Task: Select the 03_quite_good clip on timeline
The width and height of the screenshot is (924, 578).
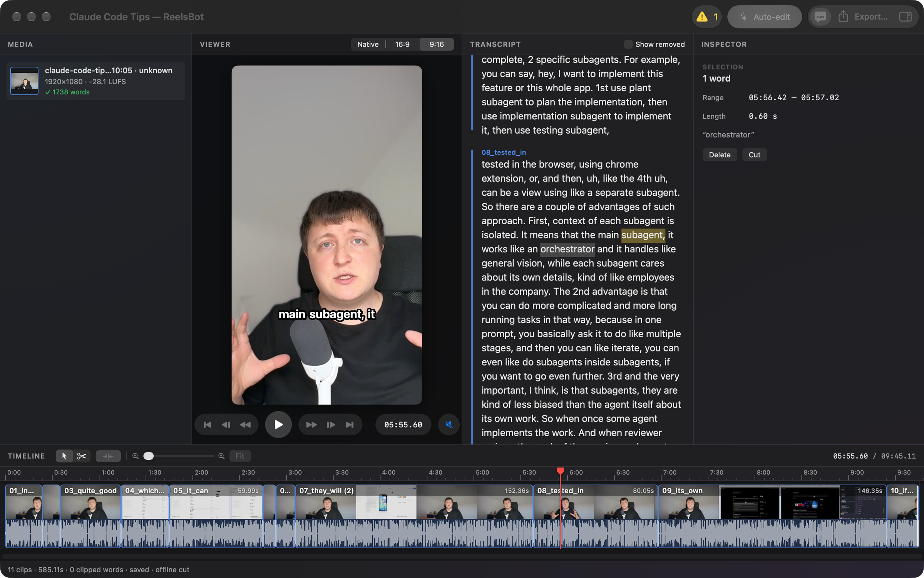Action: click(x=90, y=516)
